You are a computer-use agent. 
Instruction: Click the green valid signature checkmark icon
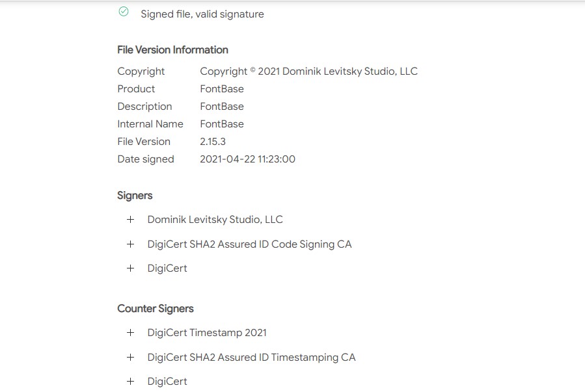click(124, 12)
